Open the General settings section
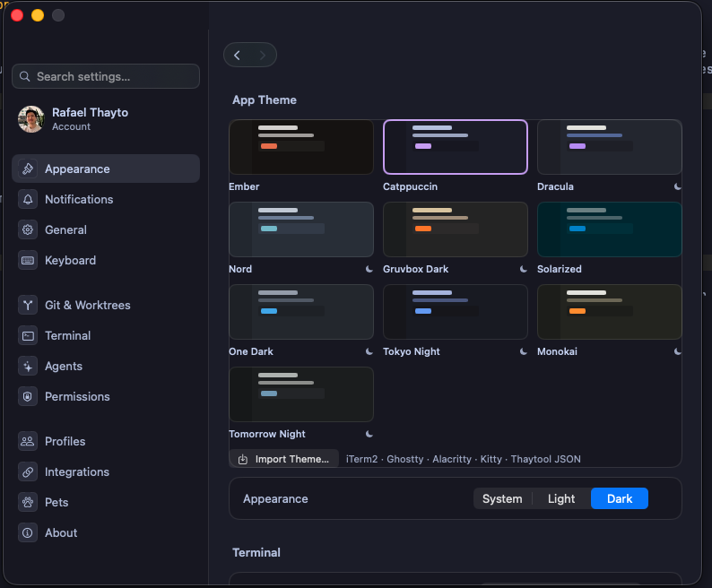This screenshot has width=712, height=588. click(106, 229)
